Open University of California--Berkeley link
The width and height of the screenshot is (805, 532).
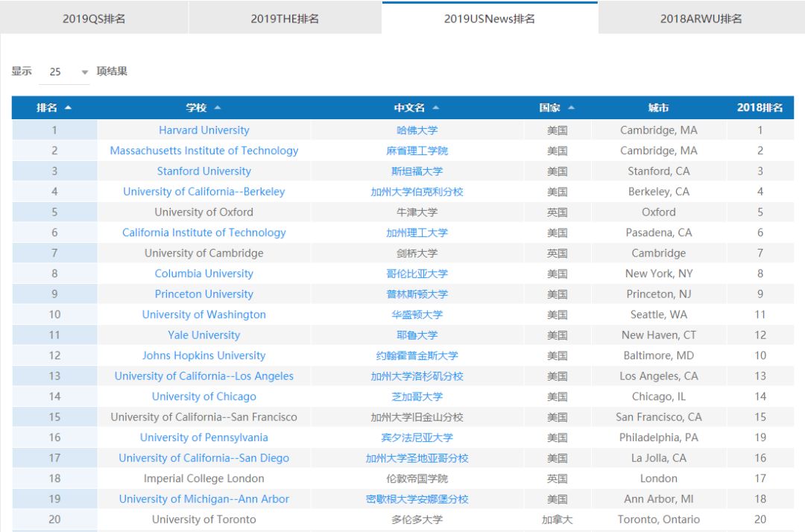coord(203,192)
